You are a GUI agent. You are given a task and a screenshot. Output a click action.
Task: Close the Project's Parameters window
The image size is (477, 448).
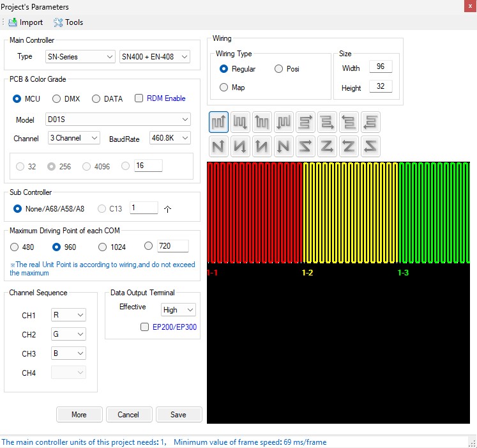coord(470,6)
